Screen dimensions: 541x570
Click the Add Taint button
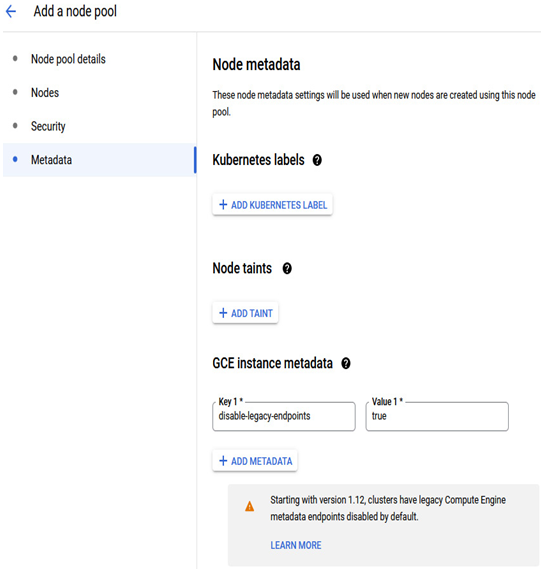pos(245,313)
